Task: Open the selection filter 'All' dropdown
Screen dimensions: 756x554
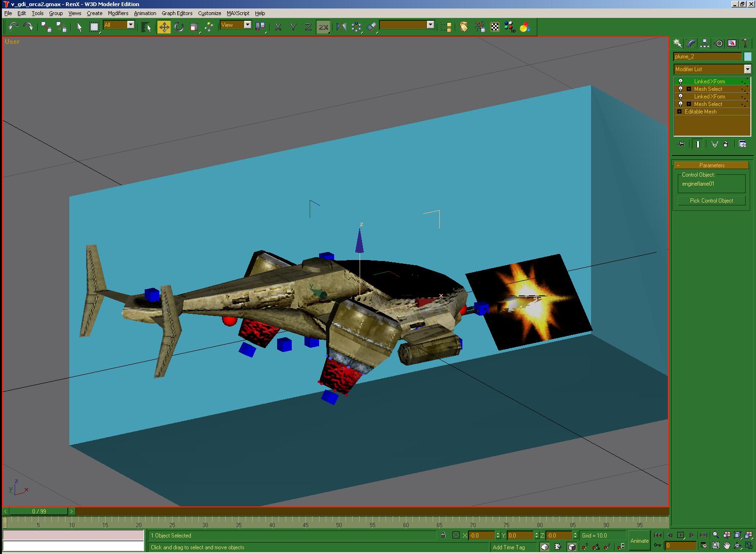Action: click(131, 25)
